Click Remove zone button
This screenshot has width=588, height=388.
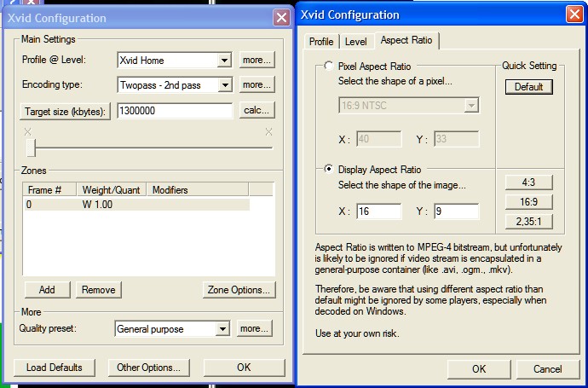99,290
